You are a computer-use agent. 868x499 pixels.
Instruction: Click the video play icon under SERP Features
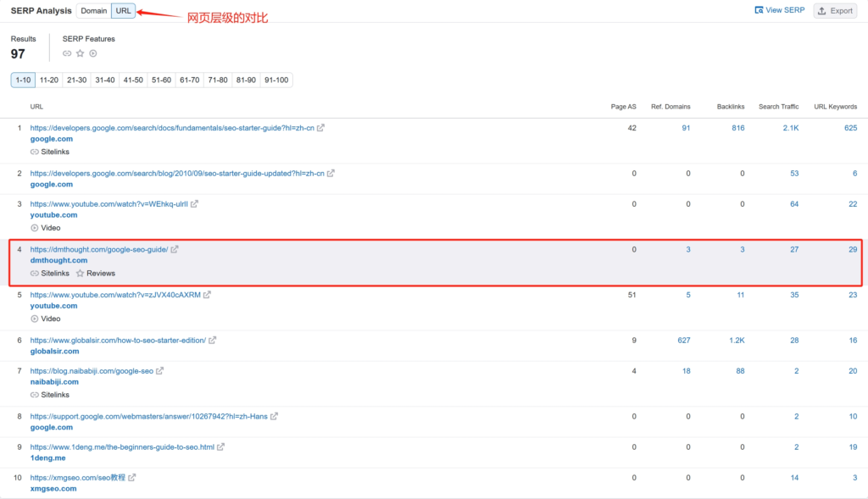click(x=92, y=53)
